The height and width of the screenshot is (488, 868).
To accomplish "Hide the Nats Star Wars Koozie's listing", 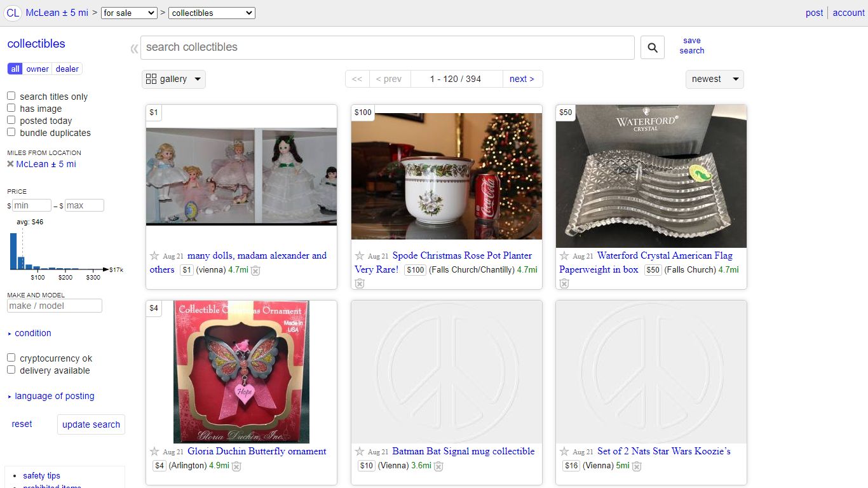I will point(637,466).
